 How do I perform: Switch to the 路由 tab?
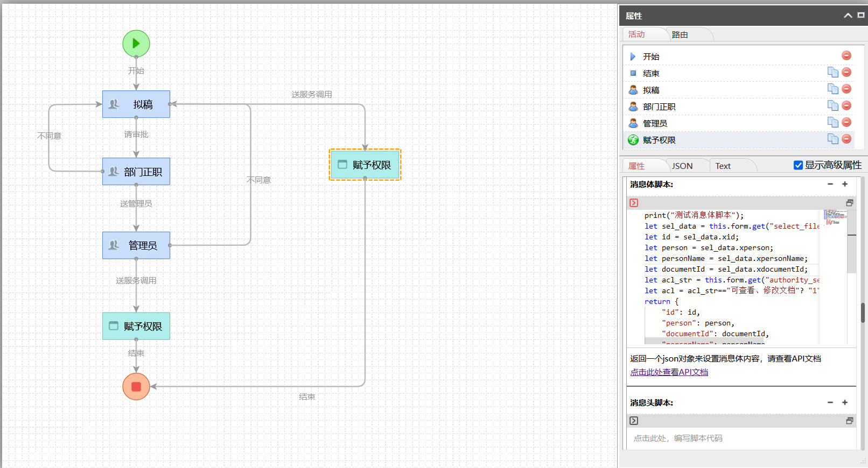680,35
